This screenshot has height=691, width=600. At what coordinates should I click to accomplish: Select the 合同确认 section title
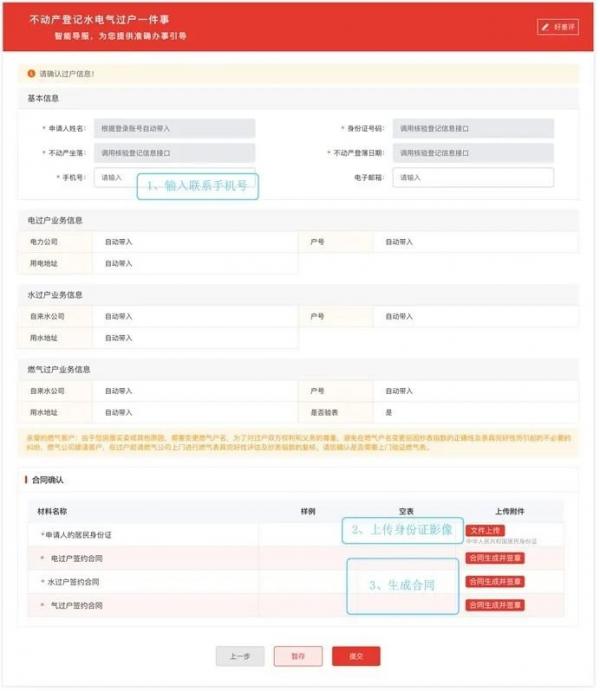(48, 480)
